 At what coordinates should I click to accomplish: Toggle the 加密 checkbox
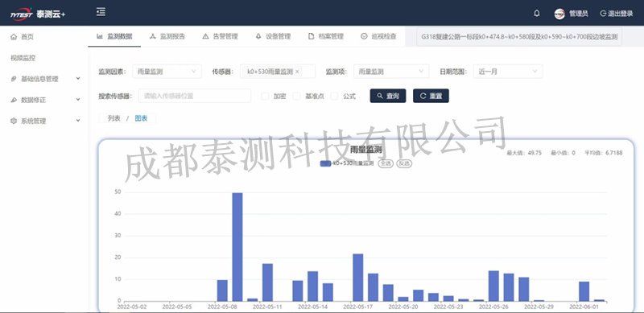click(x=266, y=96)
